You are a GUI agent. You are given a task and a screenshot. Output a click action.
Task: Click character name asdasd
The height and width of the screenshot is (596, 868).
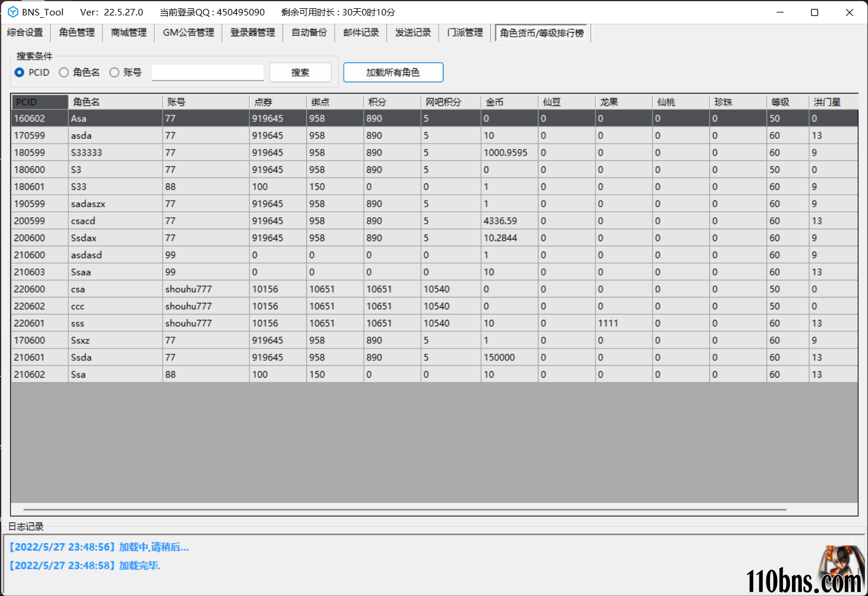[116, 255]
